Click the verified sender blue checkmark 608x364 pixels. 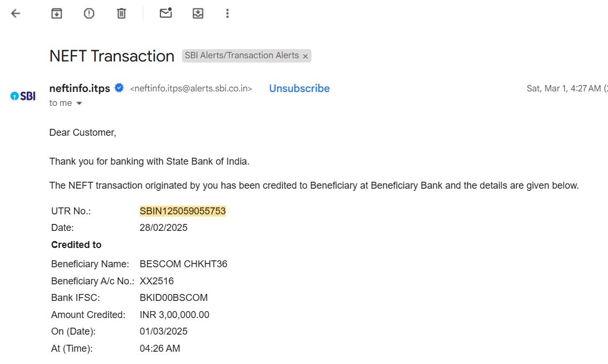[x=119, y=88]
